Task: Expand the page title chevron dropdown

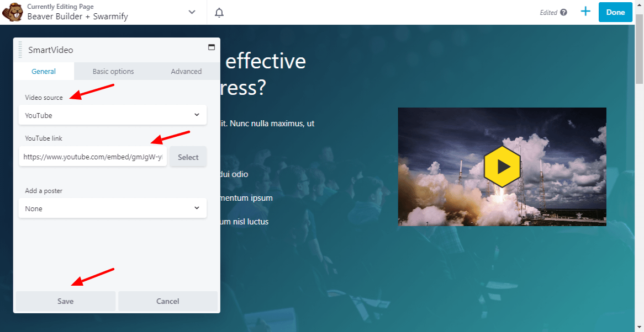Action: [192, 12]
